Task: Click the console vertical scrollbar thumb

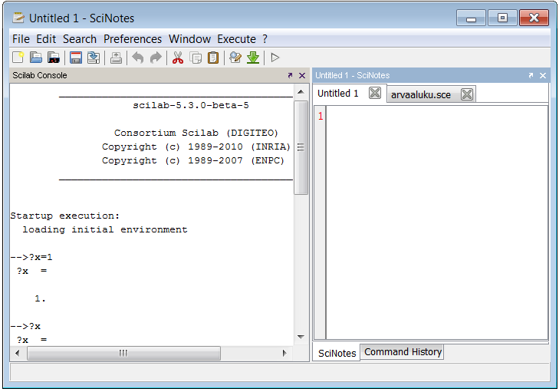Action: tap(301, 147)
